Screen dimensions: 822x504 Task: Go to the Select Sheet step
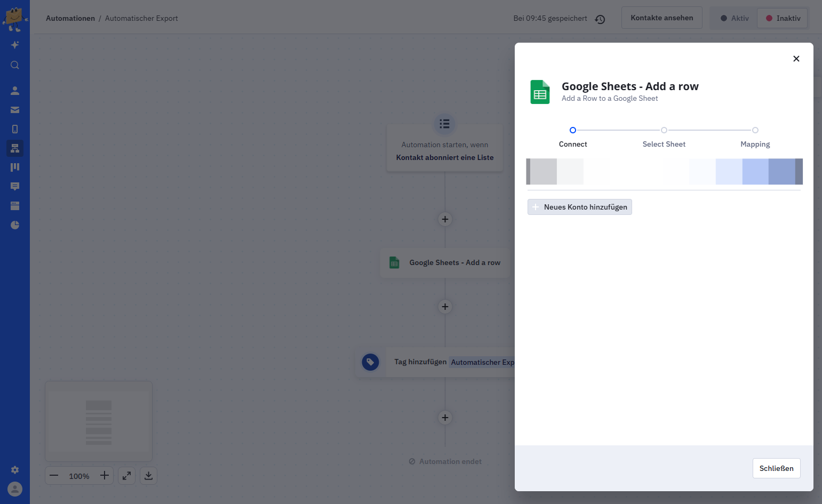tap(664, 137)
